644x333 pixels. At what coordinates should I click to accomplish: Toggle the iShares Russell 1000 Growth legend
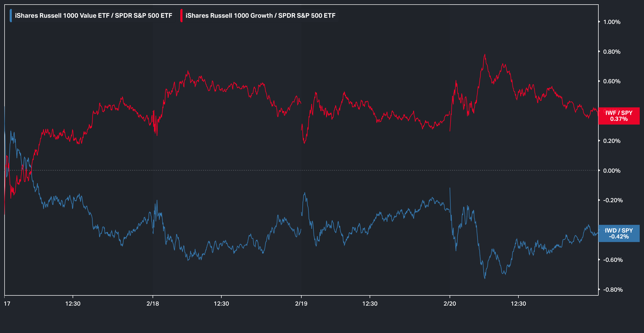click(x=260, y=16)
